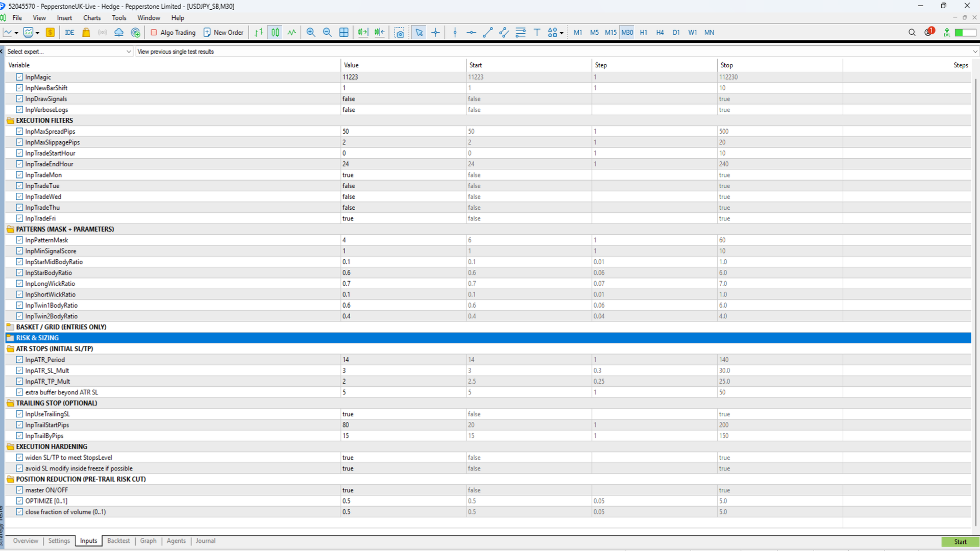Open the IDE MetaEditor icon
980x551 pixels.
coord(69,32)
